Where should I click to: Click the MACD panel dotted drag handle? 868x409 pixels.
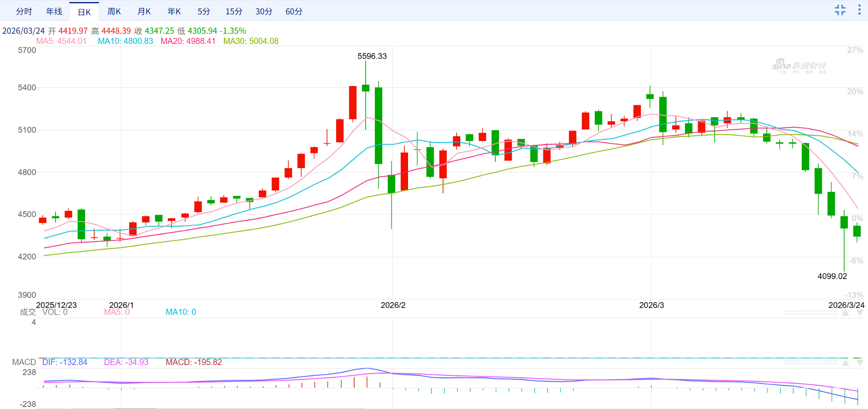tap(810, 363)
